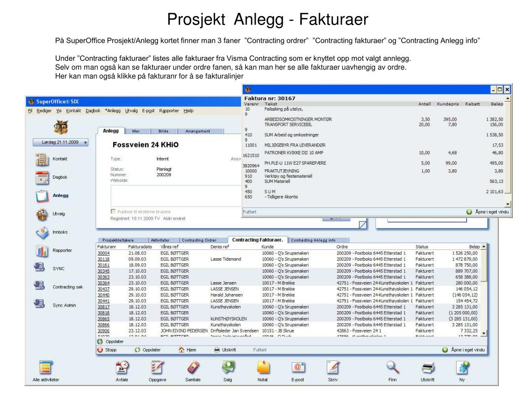
Task: Show Alle aktiviteter list icon
Action: click(x=46, y=368)
